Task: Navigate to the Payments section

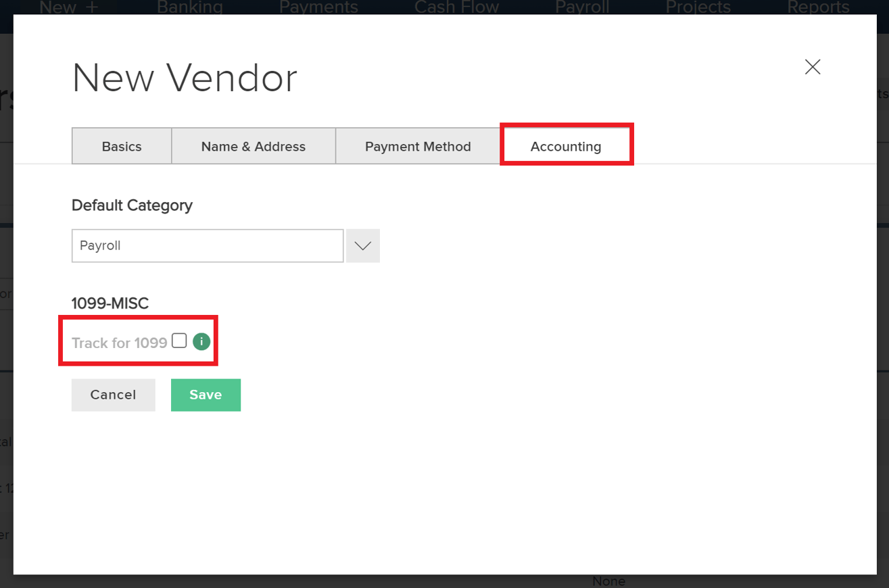Action: (x=318, y=7)
